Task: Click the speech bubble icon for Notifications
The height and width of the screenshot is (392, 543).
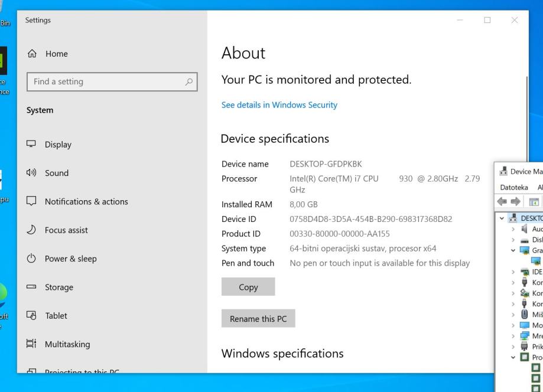Action: point(32,202)
